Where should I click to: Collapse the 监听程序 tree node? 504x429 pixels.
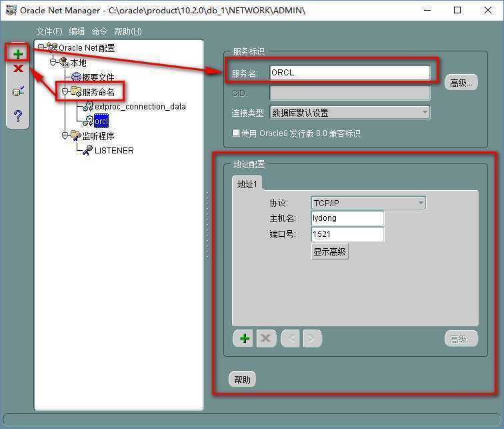pos(65,135)
